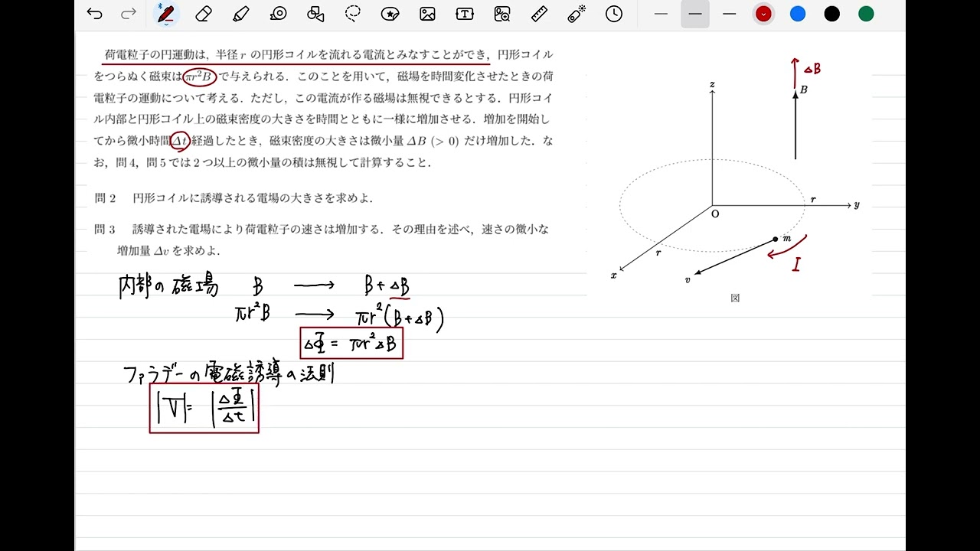This screenshot has height=551, width=980.
Task: Undo the last stroke
Action: (x=95, y=14)
